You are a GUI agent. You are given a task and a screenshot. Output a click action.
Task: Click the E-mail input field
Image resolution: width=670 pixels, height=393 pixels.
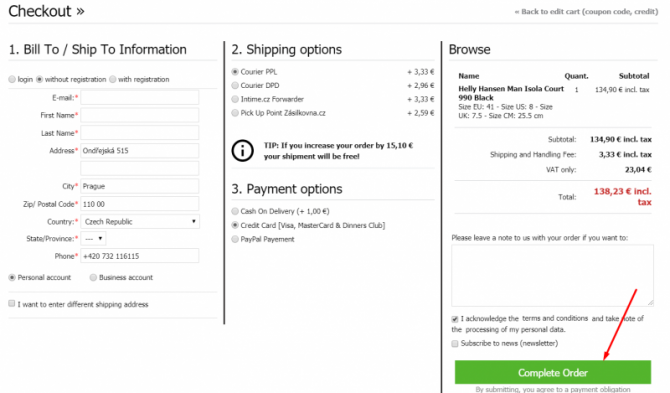[140, 97]
